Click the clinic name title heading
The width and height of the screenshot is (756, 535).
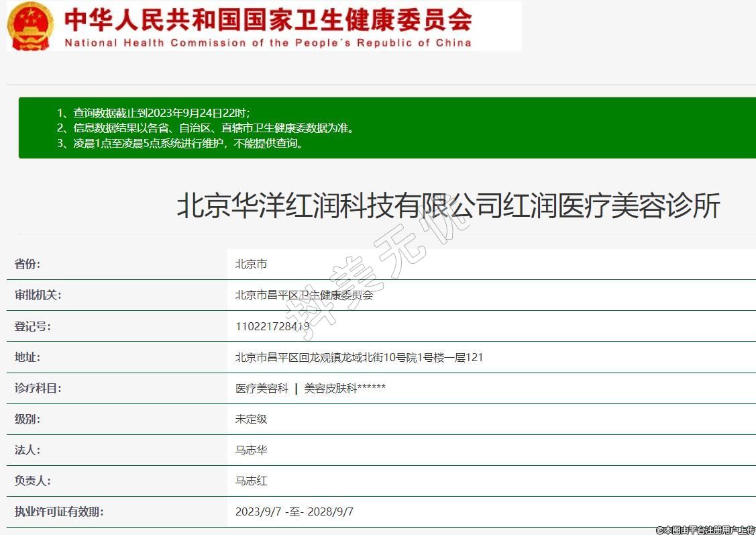448,206
